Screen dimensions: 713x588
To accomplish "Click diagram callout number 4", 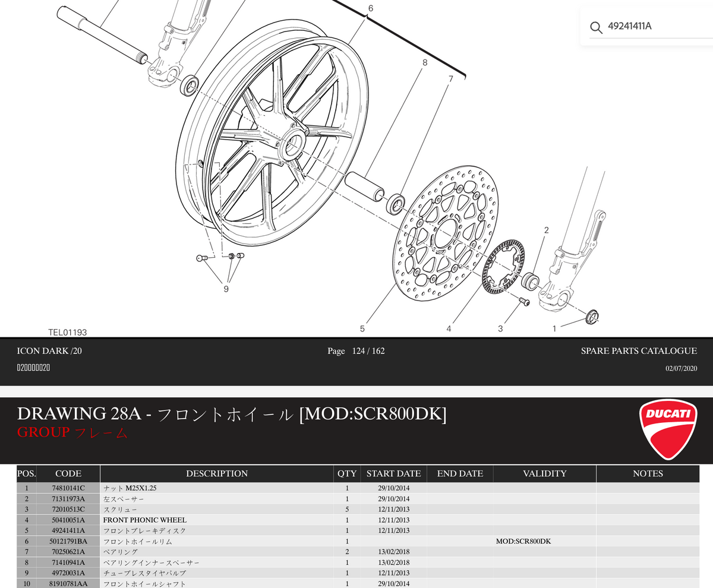I will point(449,328).
